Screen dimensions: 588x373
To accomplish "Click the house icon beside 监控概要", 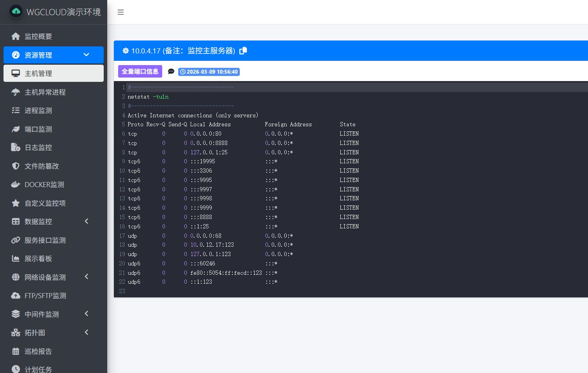I will 16,36.
